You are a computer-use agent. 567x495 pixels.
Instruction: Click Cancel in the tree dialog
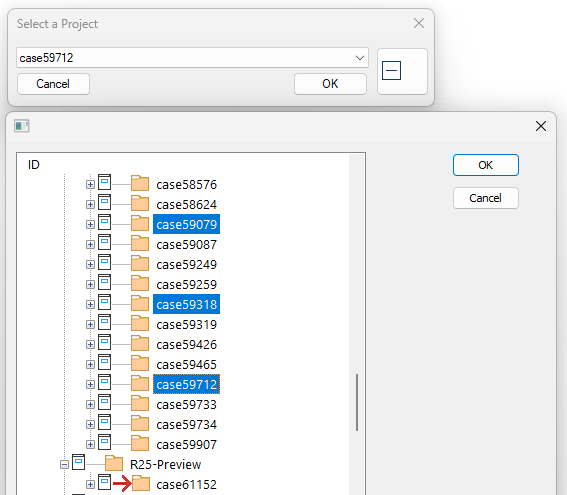tap(486, 198)
